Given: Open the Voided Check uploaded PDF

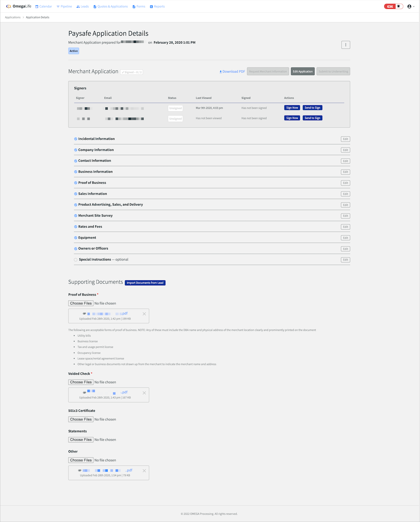Looking at the screenshot, I should pos(107,392).
